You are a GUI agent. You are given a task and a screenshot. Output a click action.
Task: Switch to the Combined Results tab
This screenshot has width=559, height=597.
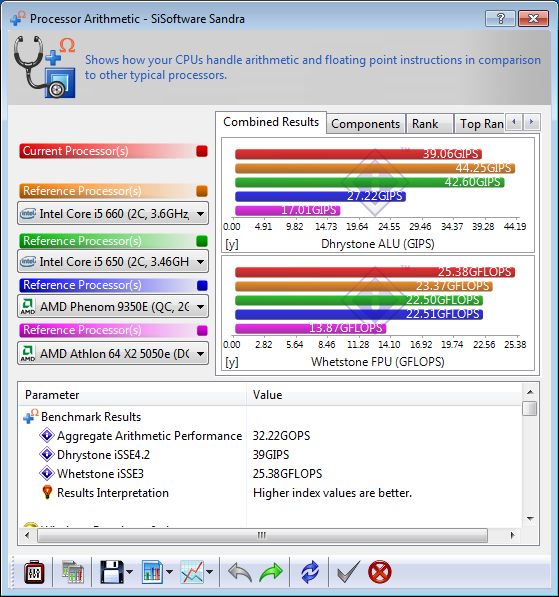[x=271, y=122]
